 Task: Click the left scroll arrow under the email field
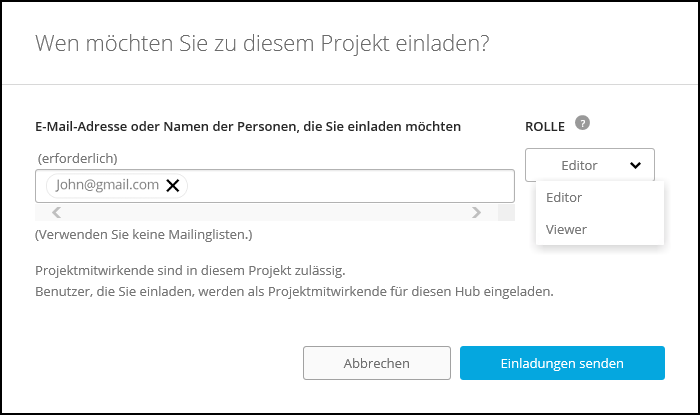tap(56, 212)
